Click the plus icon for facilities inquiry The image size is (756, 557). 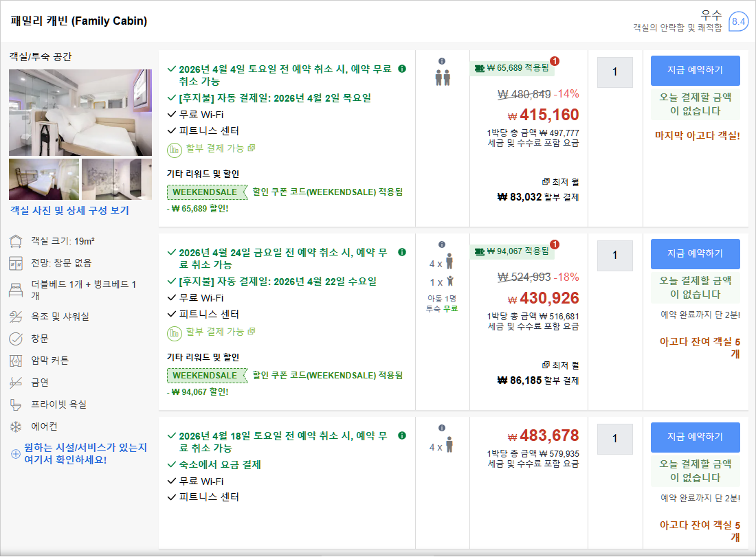(16, 453)
